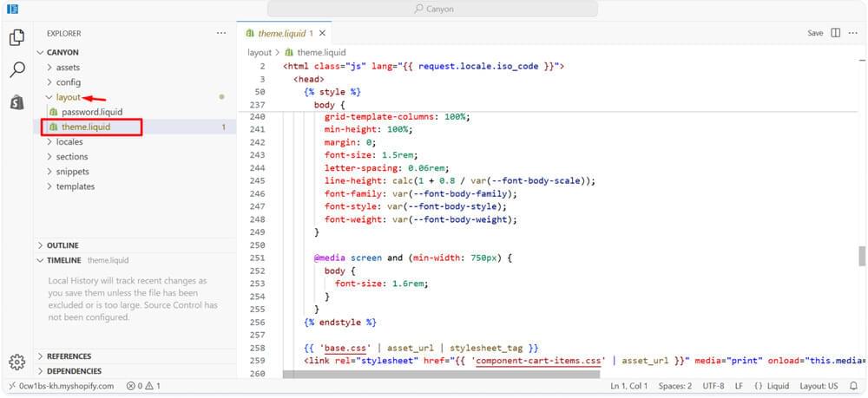Click UTF-8 encoding in status bar
Image resolution: width=868 pixels, height=398 pixels.
pyautogui.click(x=713, y=386)
